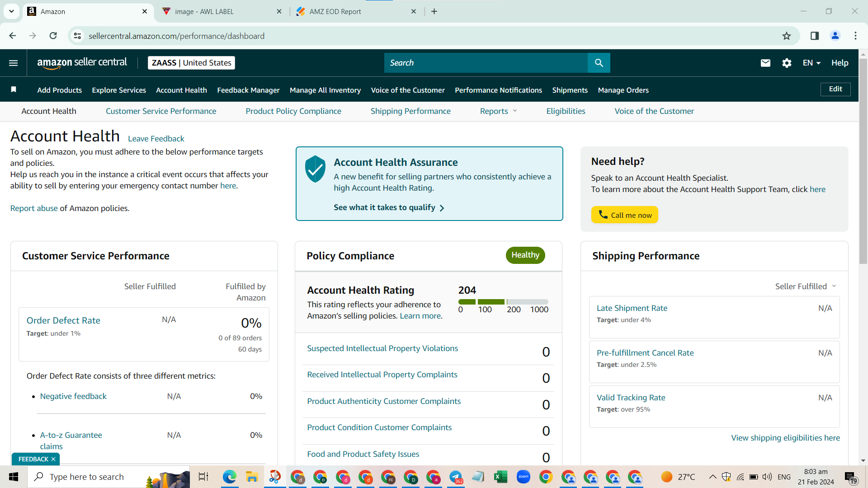Open the ZAASS | United States account switcher

click(x=191, y=63)
